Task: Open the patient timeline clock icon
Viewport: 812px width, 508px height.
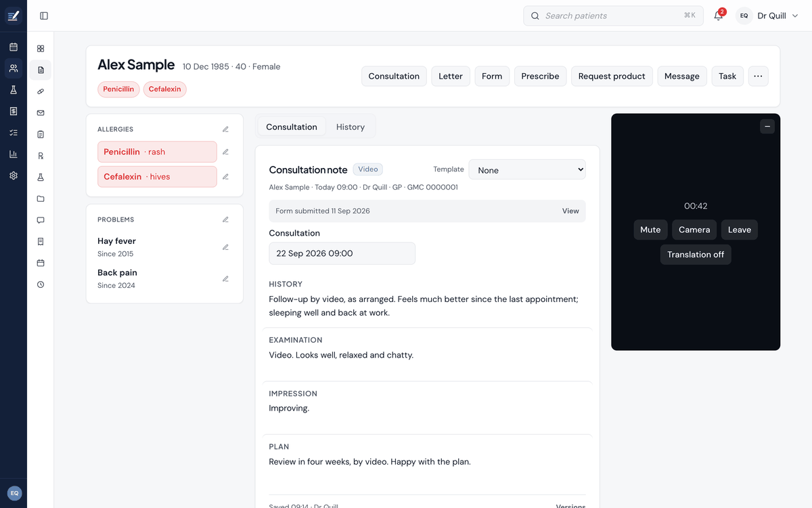Action: pos(41,284)
